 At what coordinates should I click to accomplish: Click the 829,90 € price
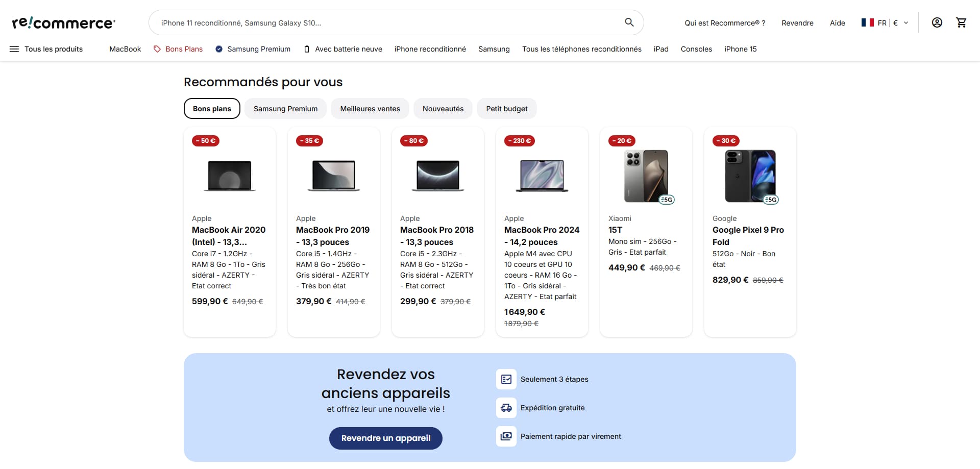click(x=730, y=280)
